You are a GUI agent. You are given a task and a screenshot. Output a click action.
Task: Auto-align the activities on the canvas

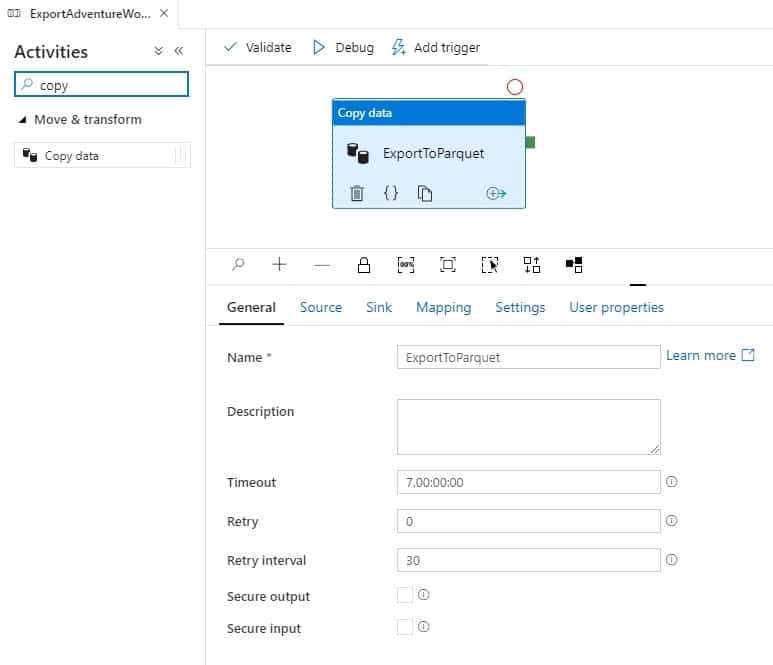[x=532, y=265]
